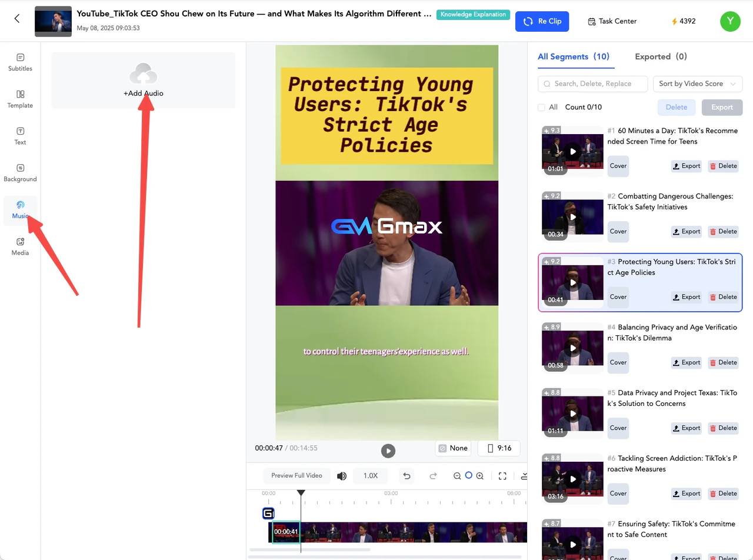The image size is (753, 560).
Task: Click Cover for segment #3
Action: click(x=618, y=297)
